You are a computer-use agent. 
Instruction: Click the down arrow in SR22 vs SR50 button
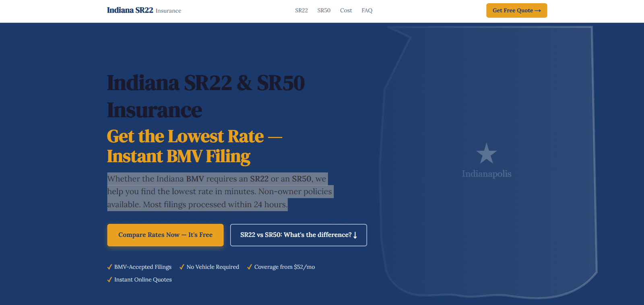click(355, 235)
